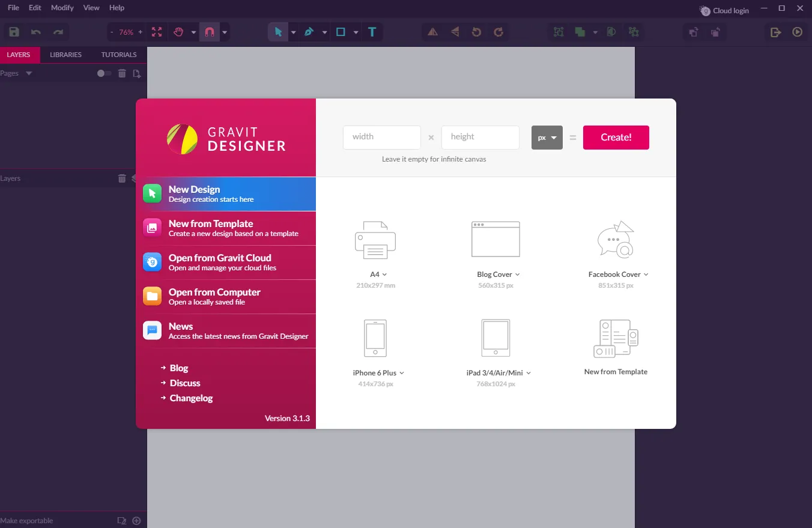
Task: Click the width input field
Action: 382,138
